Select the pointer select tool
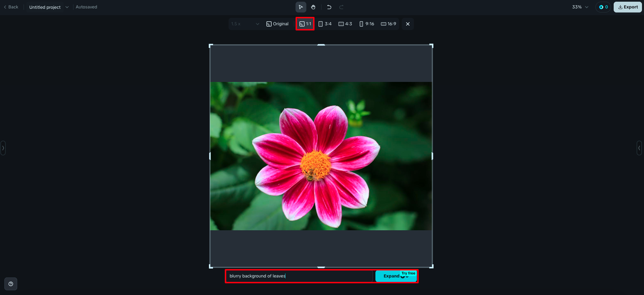Viewport: 644px width, 295px height. pos(301,7)
